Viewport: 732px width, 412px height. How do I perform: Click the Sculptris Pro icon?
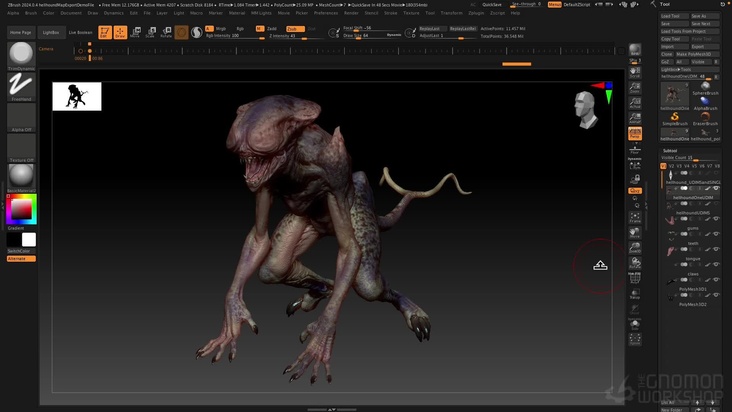pos(197,32)
